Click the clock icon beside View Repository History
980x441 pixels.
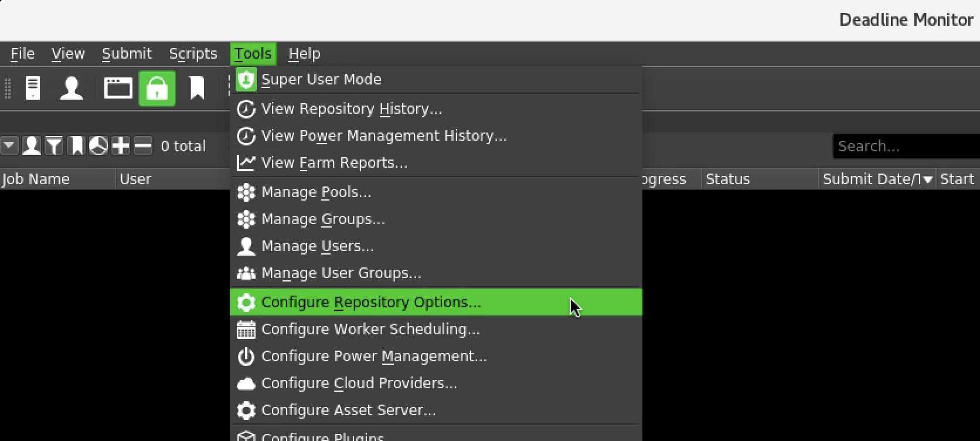click(x=246, y=109)
